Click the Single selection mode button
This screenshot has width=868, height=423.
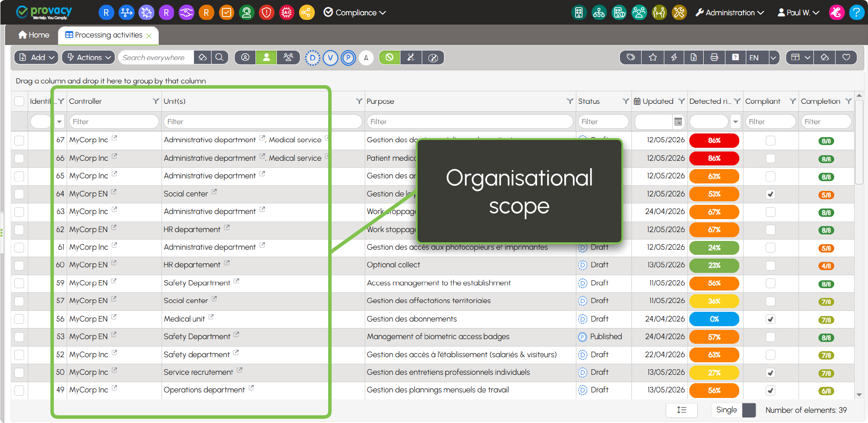tap(726, 410)
